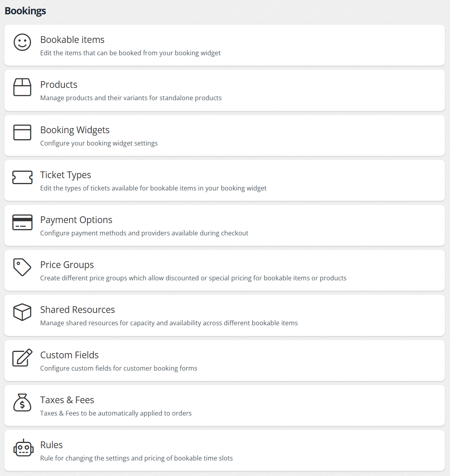Open Shared Resources title
450x476 pixels.
pos(78,310)
